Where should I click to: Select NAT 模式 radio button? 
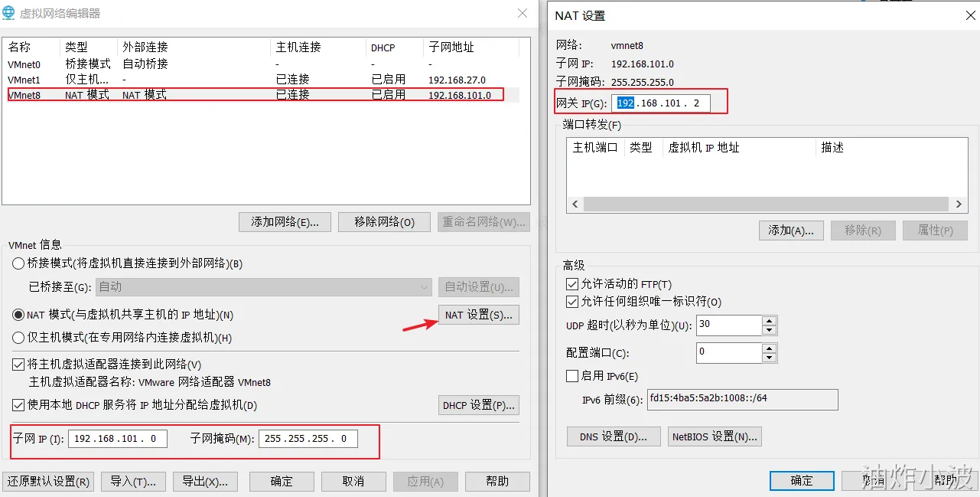click(x=18, y=315)
